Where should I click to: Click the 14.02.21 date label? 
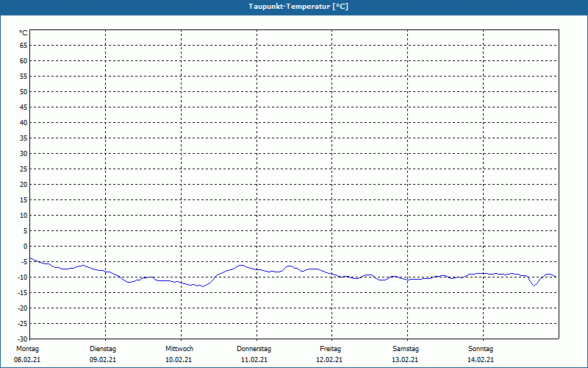click(x=481, y=360)
